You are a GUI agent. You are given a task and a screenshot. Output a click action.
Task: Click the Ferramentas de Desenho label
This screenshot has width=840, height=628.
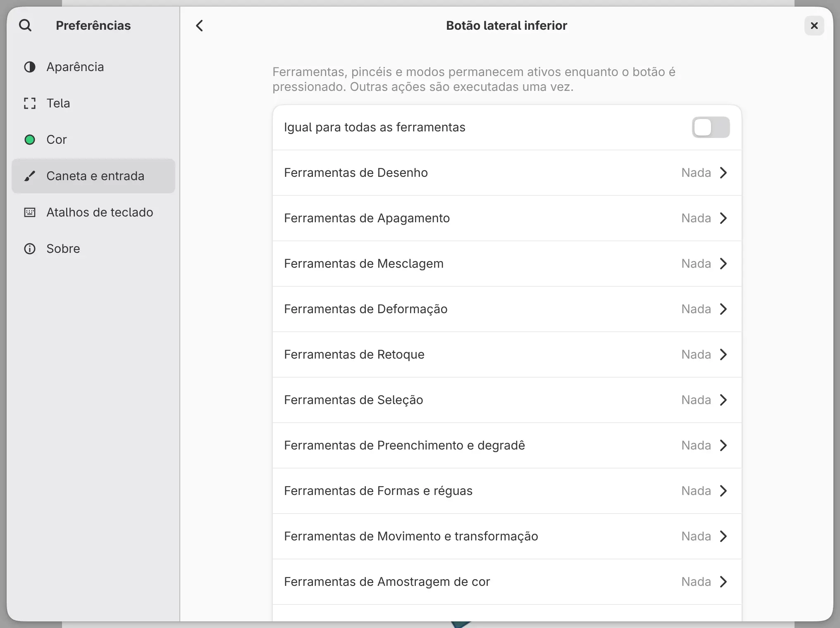[x=356, y=173]
